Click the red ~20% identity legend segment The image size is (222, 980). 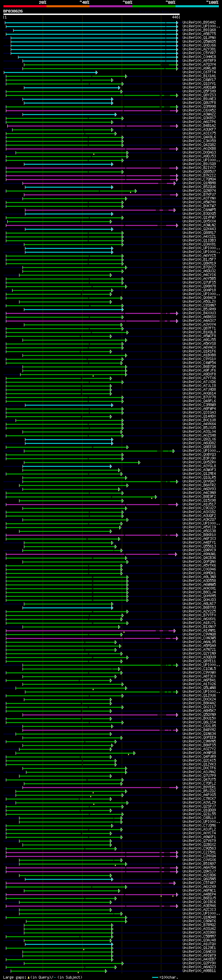[x=25, y=6]
